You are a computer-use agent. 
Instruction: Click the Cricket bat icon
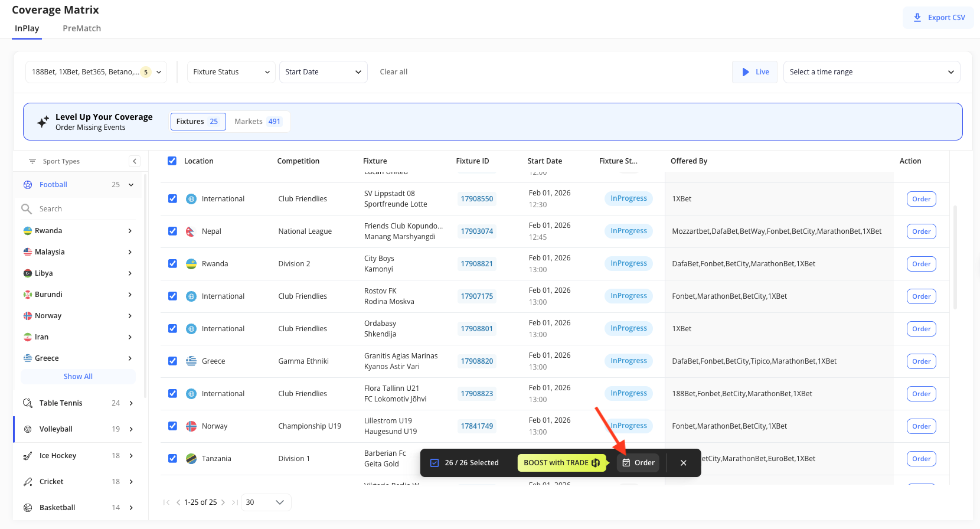(28, 482)
